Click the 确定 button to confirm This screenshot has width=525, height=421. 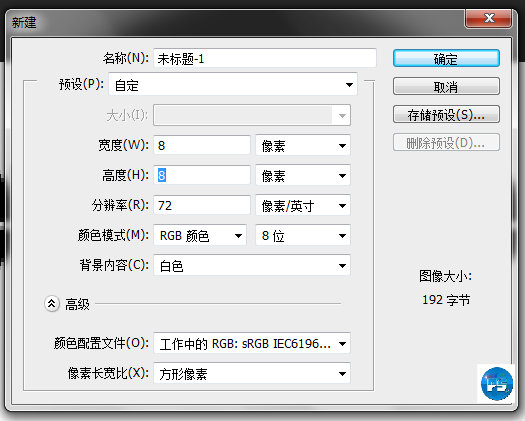tap(446, 59)
